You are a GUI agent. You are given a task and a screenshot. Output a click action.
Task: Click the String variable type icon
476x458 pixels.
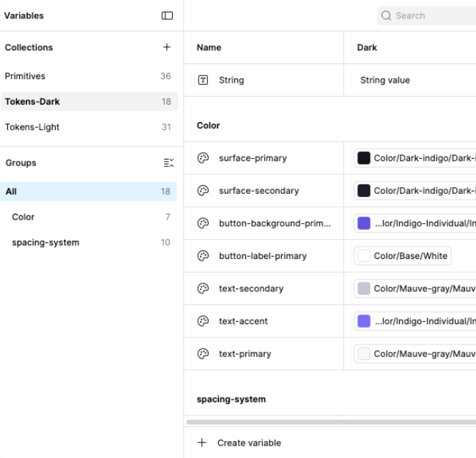point(203,80)
